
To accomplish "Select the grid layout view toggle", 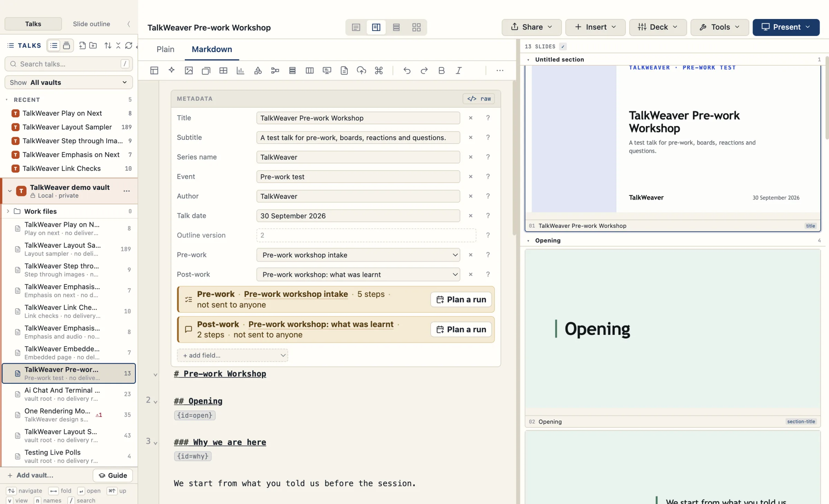I will tap(416, 27).
